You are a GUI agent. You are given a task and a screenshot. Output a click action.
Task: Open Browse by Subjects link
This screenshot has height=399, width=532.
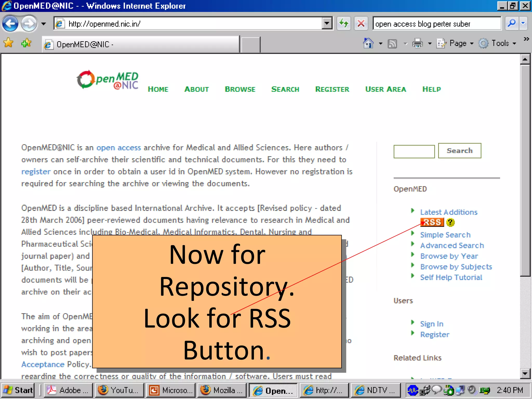coord(456,267)
